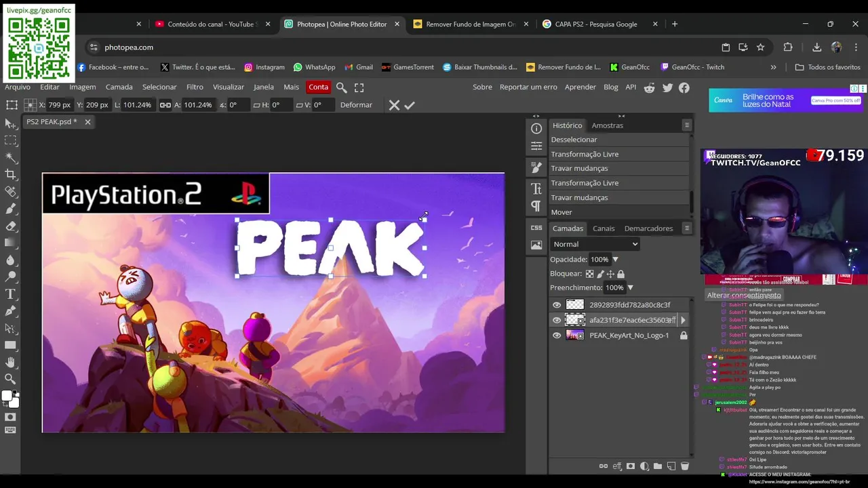The width and height of the screenshot is (868, 488).
Task: Click the background color swatch
Action: (x=14, y=402)
